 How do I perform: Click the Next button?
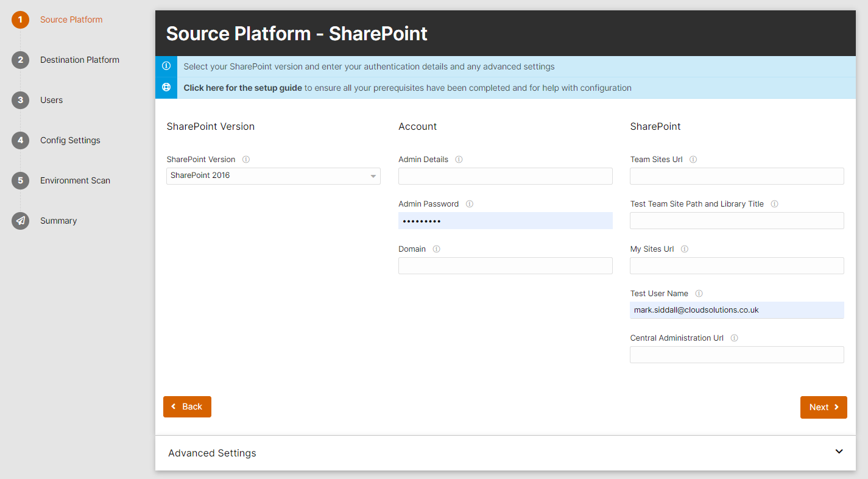[824, 407]
